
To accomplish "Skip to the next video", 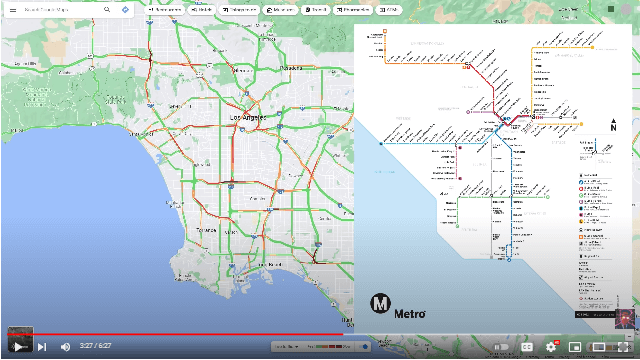I will click(x=42, y=347).
